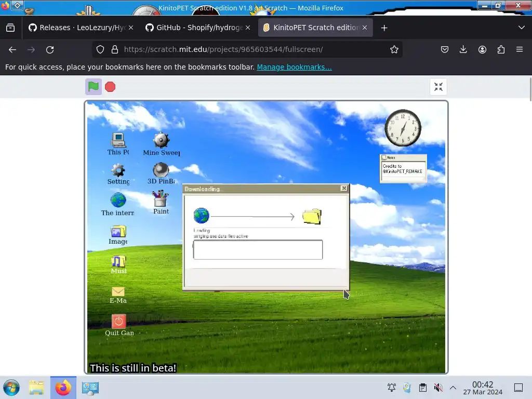
Task: Open the Firefox hamburger application menu
Action: click(520, 49)
